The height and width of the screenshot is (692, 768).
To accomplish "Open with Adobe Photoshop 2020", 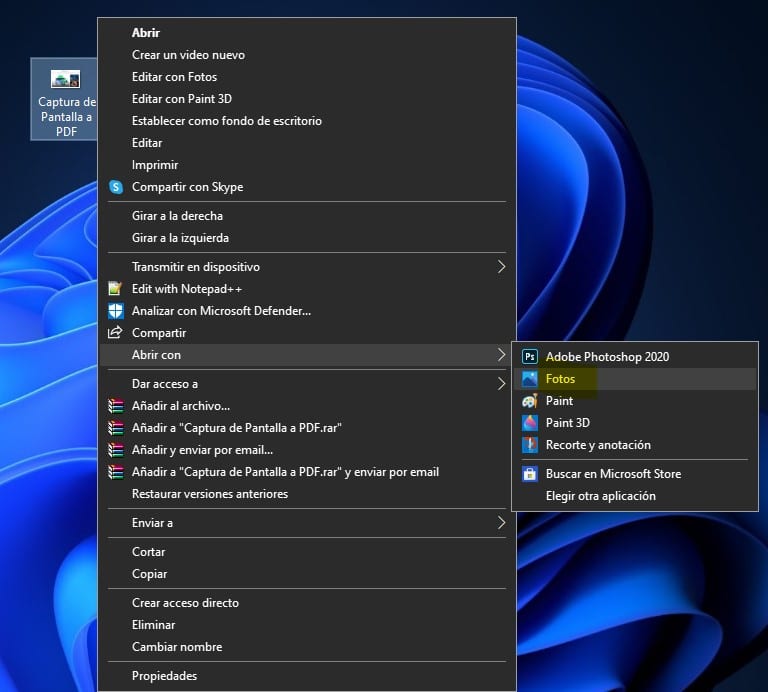I will coord(635,357).
